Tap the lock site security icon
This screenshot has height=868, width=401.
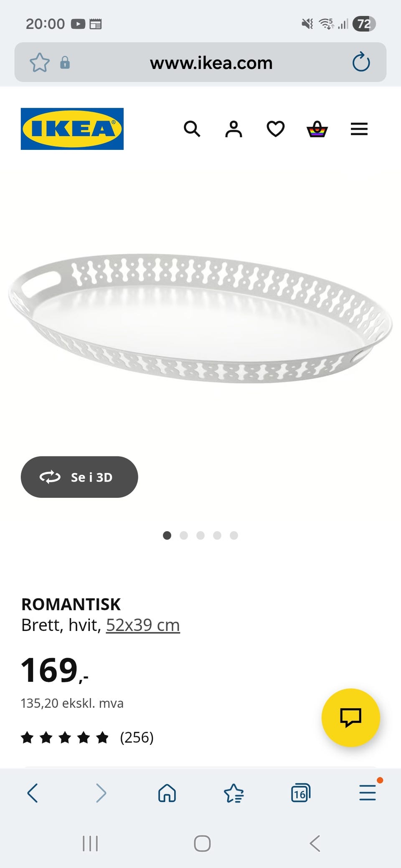pyautogui.click(x=65, y=63)
